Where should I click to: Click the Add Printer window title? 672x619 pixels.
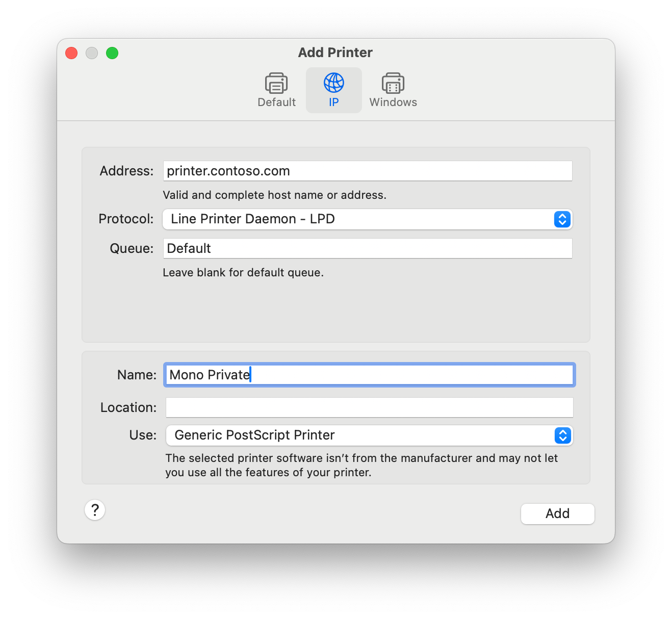335,53
